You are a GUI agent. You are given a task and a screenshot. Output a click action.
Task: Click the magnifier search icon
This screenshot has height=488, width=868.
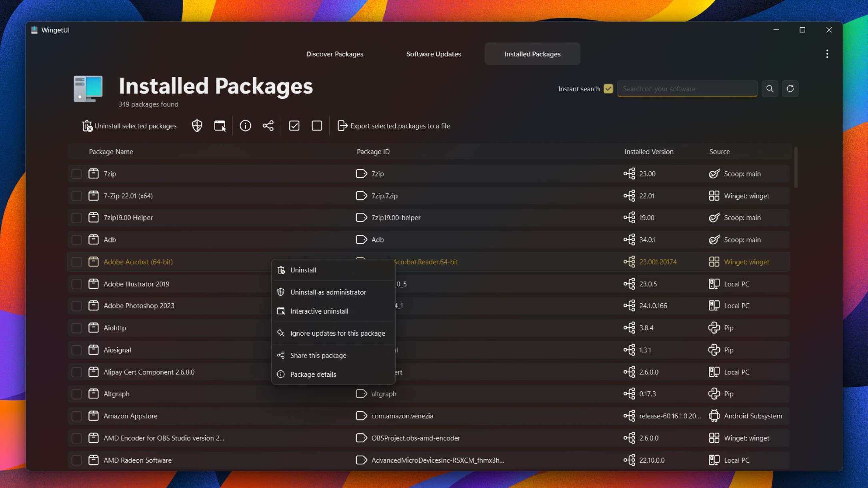point(770,89)
